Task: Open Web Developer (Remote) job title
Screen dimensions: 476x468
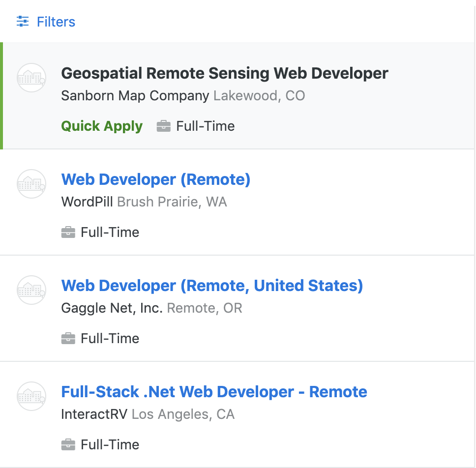Action: point(156,179)
